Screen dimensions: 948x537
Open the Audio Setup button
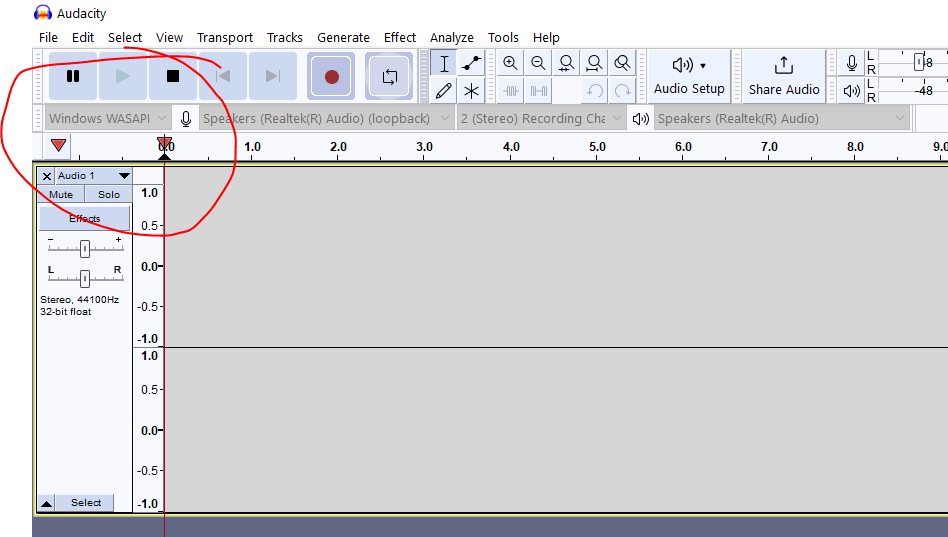689,76
